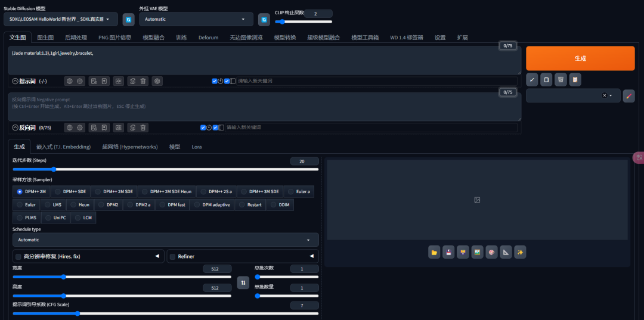Click the translate icon in the 提示词 toolbar
Screen dimensions: 644x320
tap(119, 81)
